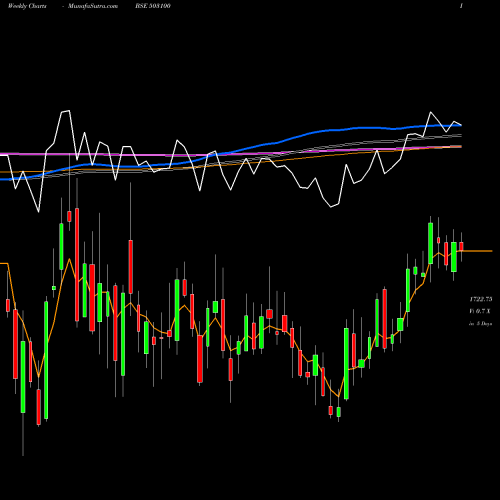The height and width of the screenshot is (500, 500).
Task: Click the last red candlestick on the right
Action: click(x=461, y=247)
